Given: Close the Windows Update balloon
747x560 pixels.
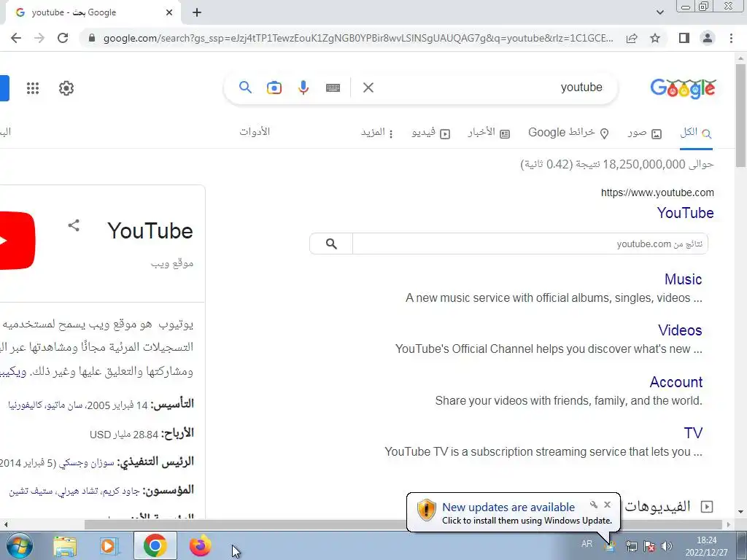Looking at the screenshot, I should [608, 505].
